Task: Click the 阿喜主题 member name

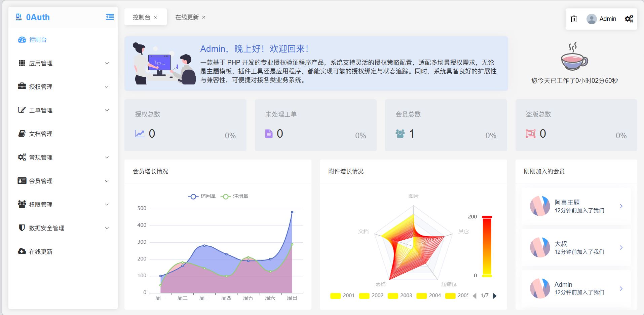Action: [x=567, y=202]
